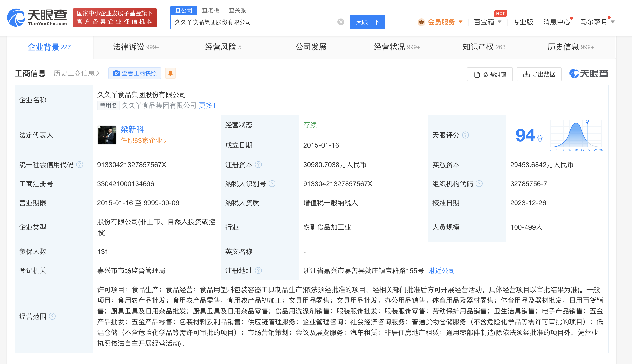Click help icon beside 统一社会信用代码
This screenshot has width=632, height=364.
click(x=80, y=165)
